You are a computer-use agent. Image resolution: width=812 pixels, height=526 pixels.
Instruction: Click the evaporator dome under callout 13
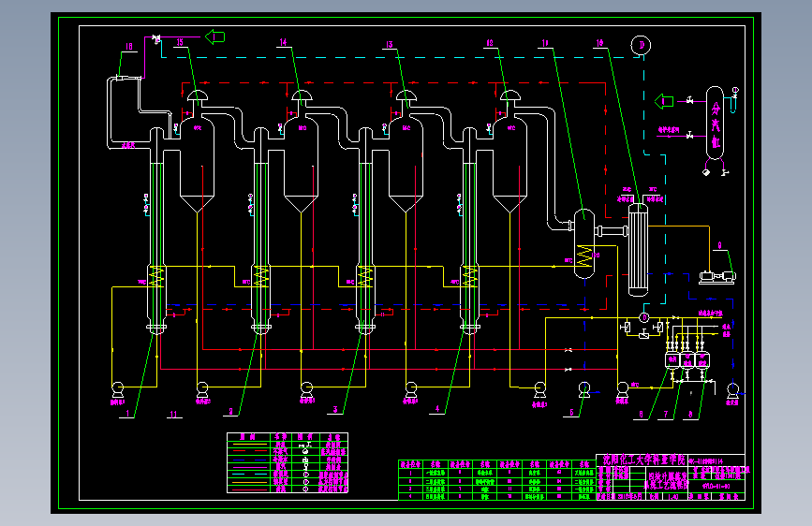point(406,96)
